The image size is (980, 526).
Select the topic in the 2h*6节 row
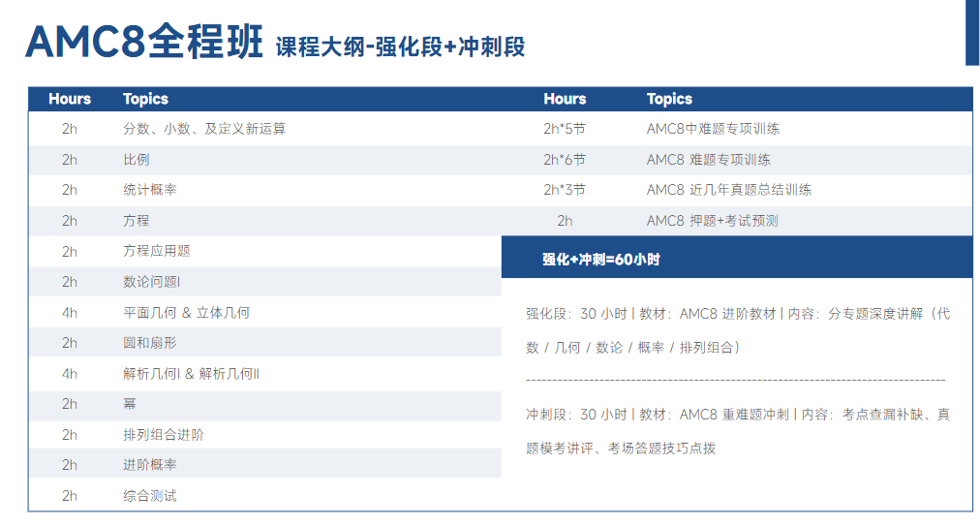[x=709, y=160]
